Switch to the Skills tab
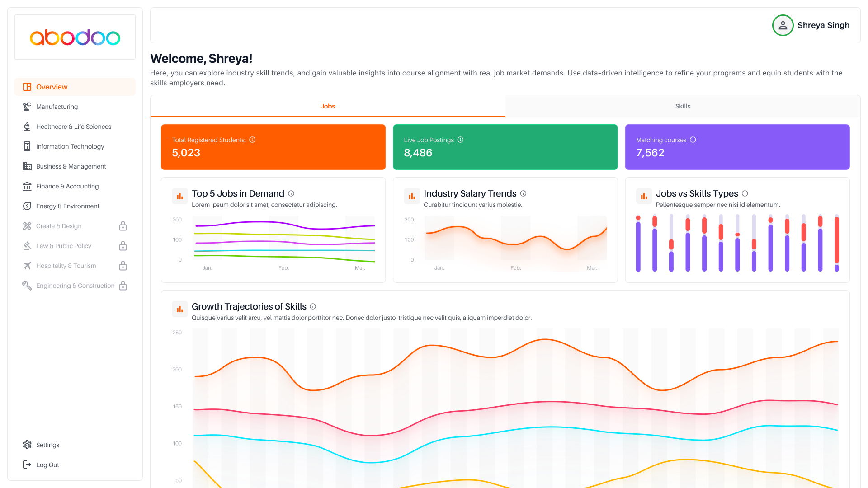This screenshot has width=868, height=488. pos(683,106)
